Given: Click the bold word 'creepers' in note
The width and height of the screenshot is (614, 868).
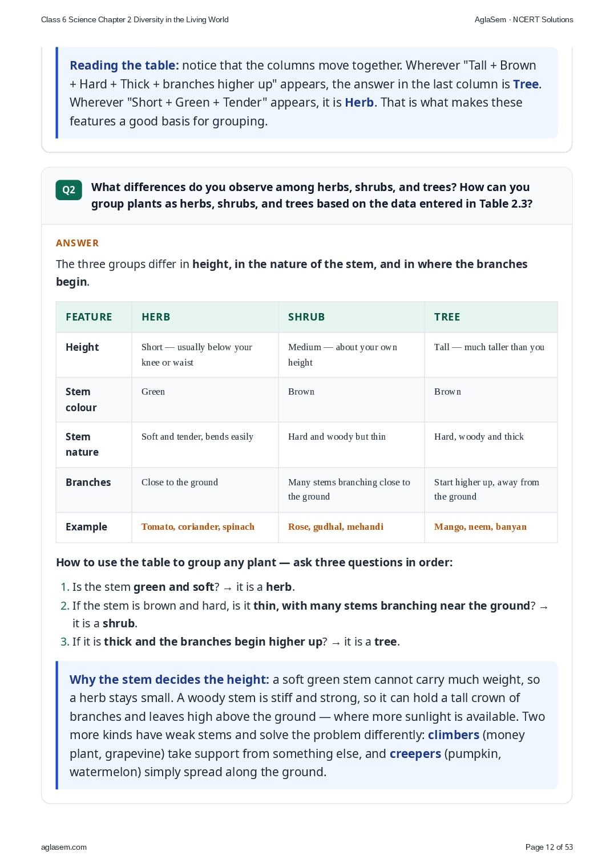Looking at the screenshot, I should (415, 754).
